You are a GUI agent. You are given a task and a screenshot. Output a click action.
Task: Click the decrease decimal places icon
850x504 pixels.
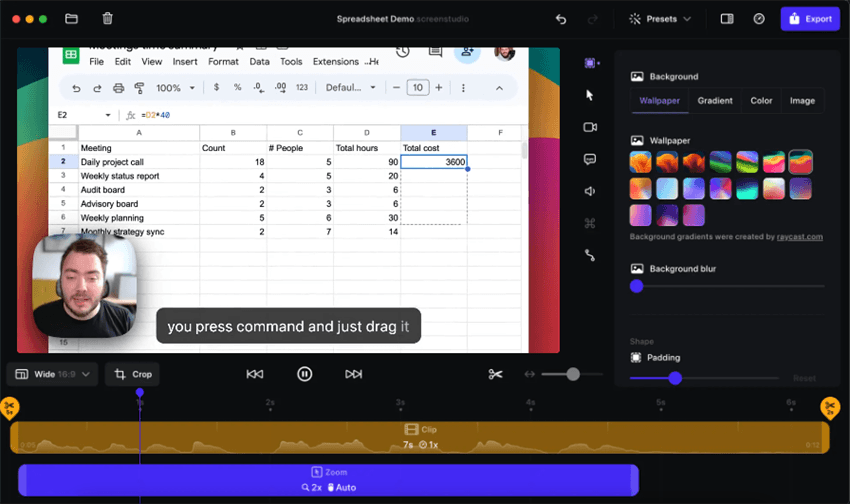(x=259, y=87)
